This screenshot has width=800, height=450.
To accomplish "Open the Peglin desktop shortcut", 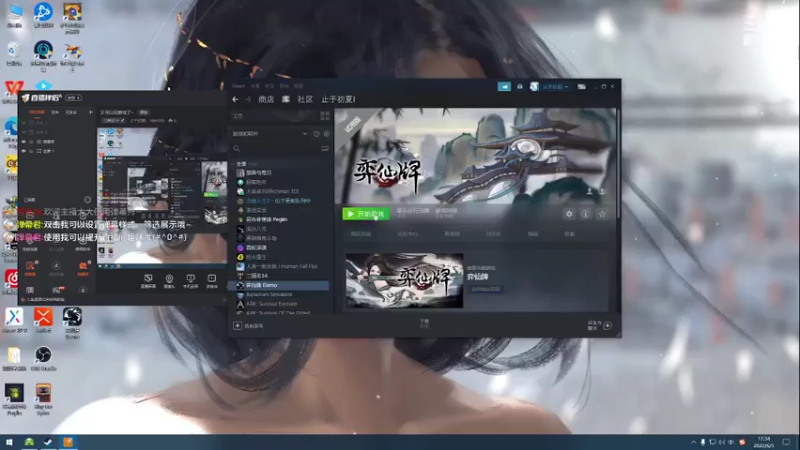I will click(14, 398).
